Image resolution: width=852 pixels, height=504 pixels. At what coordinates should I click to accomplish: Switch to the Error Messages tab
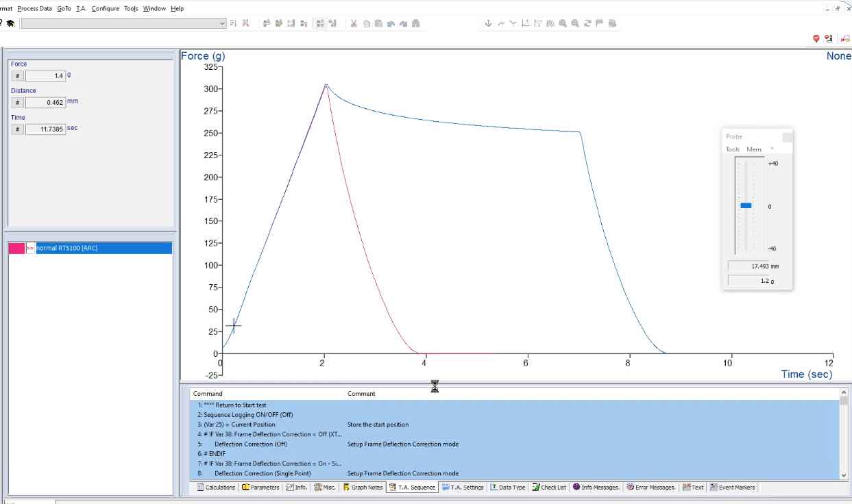tap(650, 487)
